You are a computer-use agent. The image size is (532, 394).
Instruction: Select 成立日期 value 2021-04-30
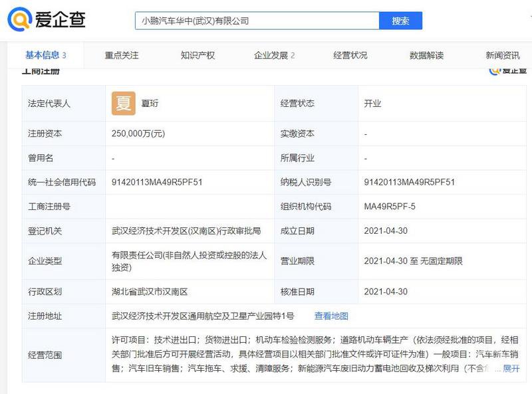(x=386, y=231)
